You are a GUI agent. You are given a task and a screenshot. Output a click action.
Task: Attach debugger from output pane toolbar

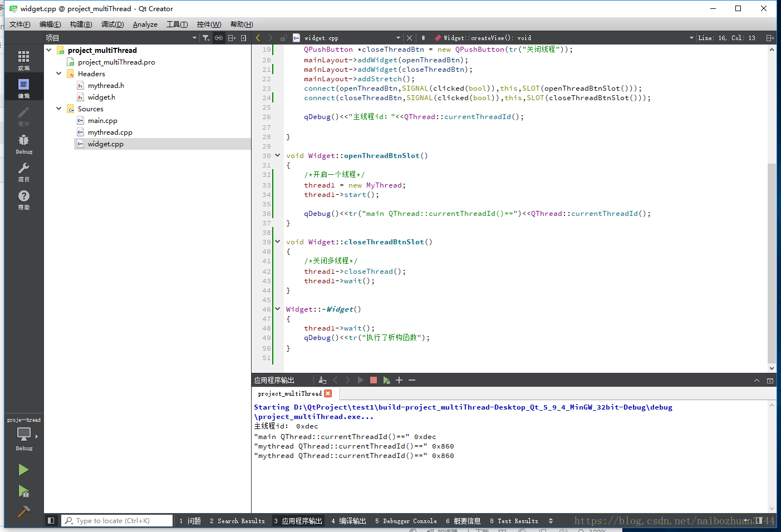[386, 380]
